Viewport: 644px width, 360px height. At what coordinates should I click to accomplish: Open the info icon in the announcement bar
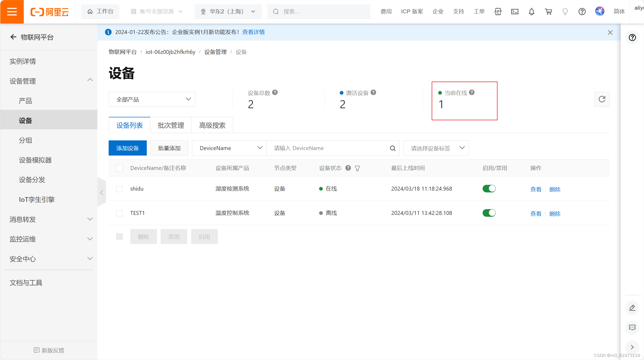coord(108,32)
